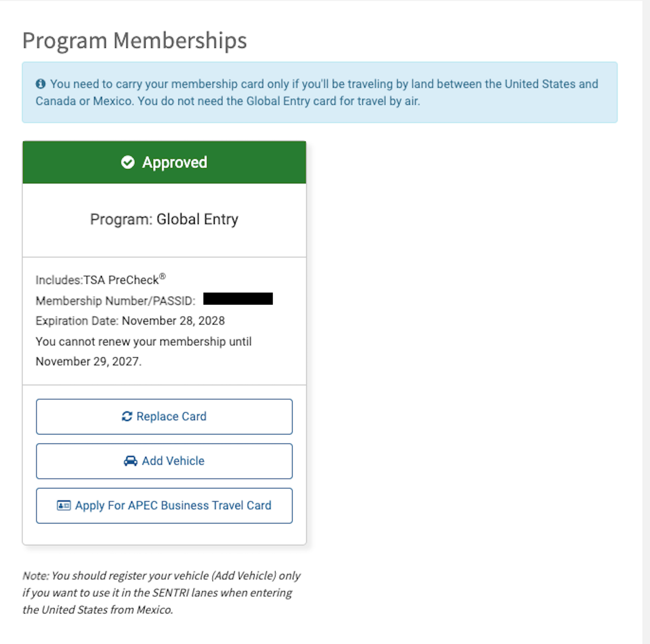Click the refresh icon on Replace Card button

[127, 416]
